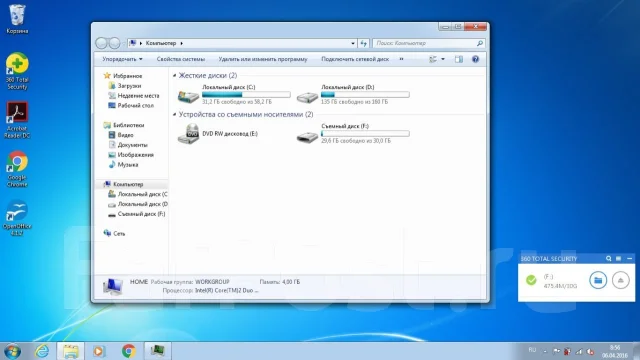Open Загрузки in navigation pane
Viewport: 640px width, 360px height.
[x=129, y=86]
